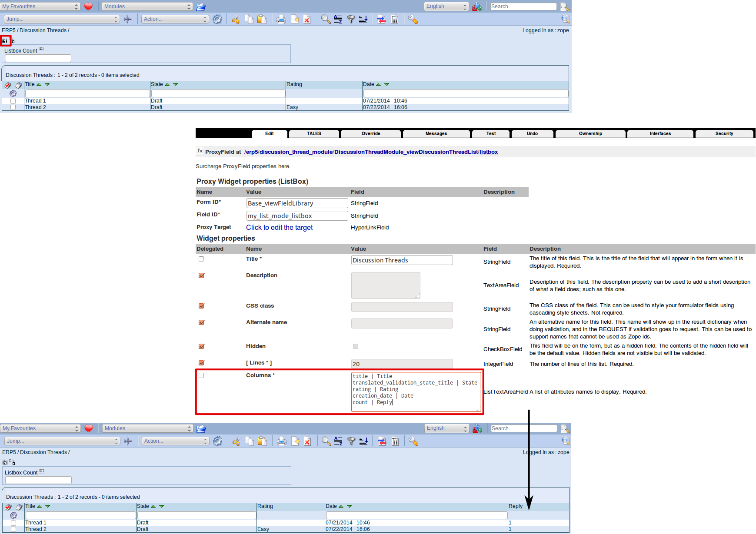Click the round gear icon in top listbox filter row
Image resolution: width=756 pixels, height=534 pixels.
(x=13, y=93)
